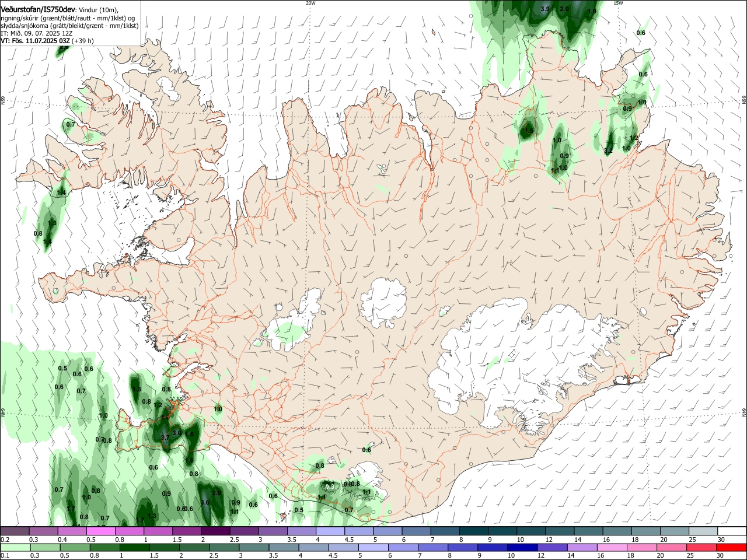Select the darkest green rain swatch between 1 and 1.5
The width and height of the screenshot is (747, 560).
[x=135, y=547]
